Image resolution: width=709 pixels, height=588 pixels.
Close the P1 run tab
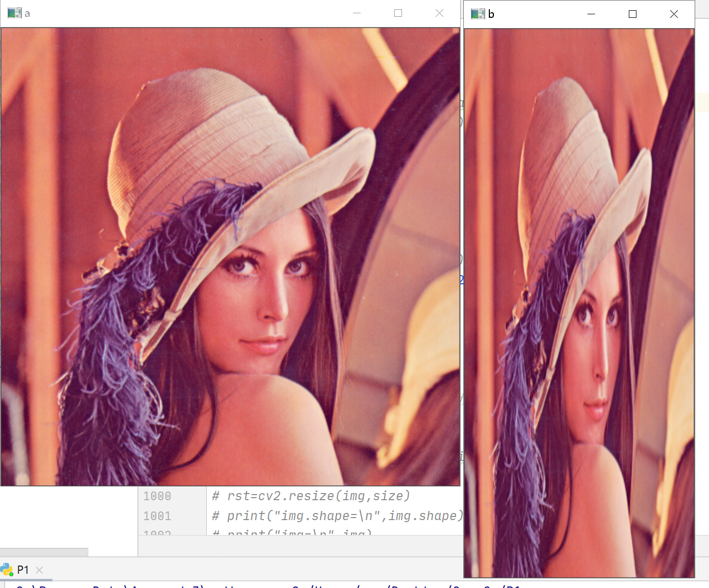coord(39,570)
